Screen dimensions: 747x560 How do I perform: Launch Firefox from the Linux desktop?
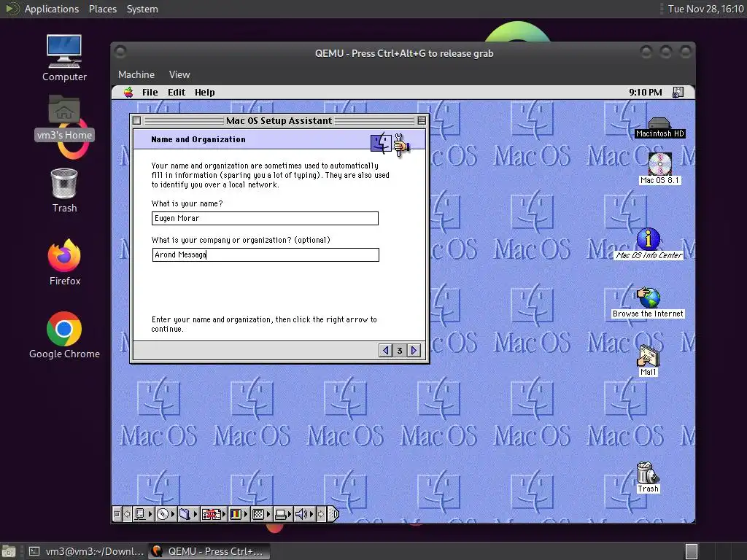click(64, 262)
